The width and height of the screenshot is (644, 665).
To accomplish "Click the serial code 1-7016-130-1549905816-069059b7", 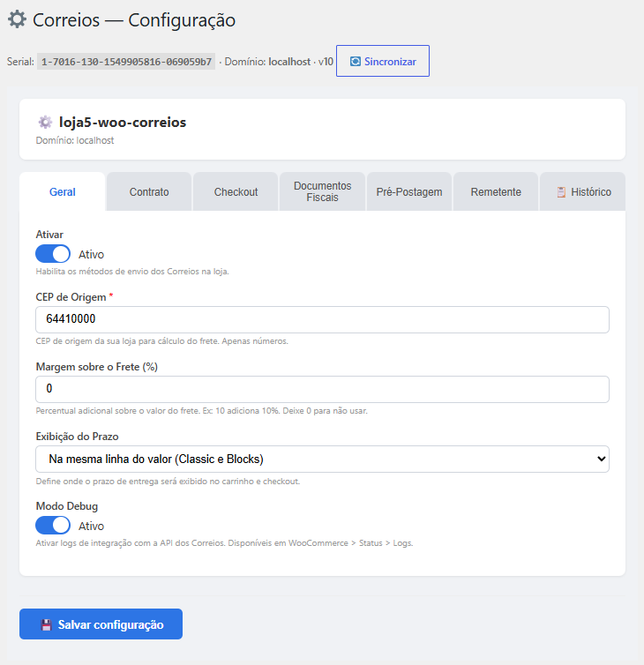I will pyautogui.click(x=126, y=62).
